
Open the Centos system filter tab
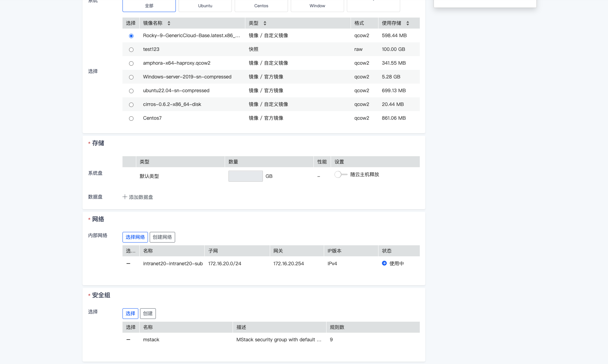[x=261, y=6]
